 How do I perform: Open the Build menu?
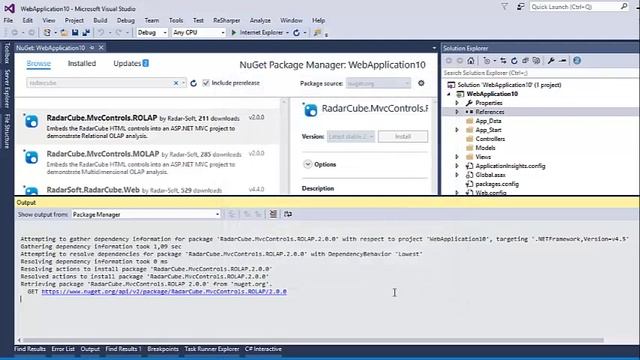pos(100,20)
